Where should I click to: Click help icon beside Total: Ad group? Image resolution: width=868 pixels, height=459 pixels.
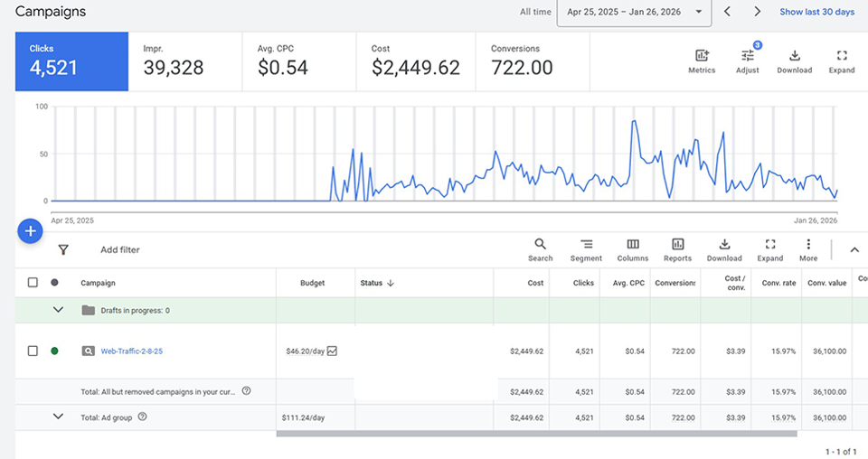click(142, 417)
